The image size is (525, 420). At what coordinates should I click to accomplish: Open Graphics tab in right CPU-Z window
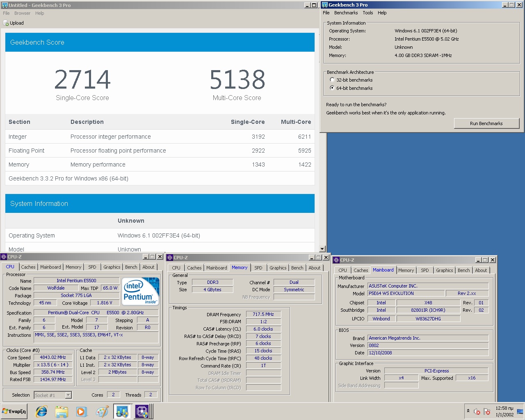tap(445, 270)
